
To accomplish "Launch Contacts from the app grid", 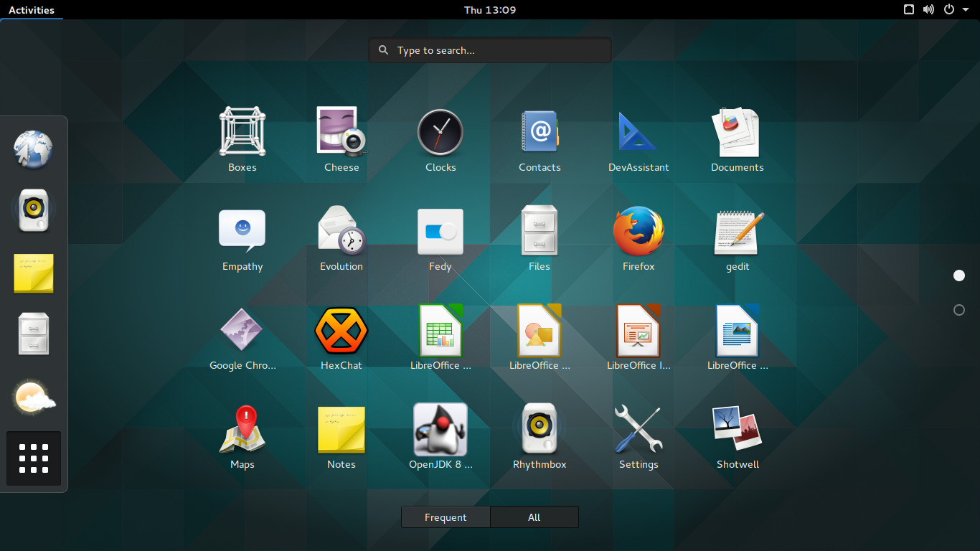I will (x=540, y=132).
